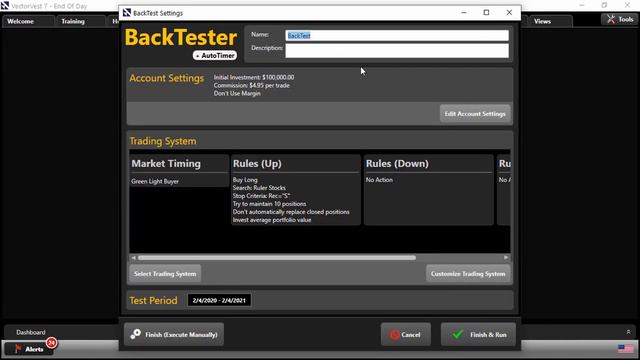This screenshot has width=640, height=360.
Task: Click the gears icon on Finish (Execute Manually)
Action: click(x=136, y=334)
